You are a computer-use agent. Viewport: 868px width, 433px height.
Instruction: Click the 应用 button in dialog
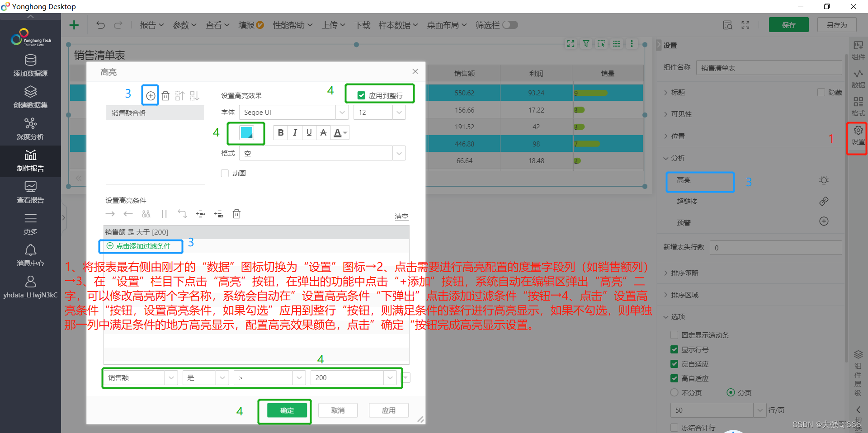389,410
